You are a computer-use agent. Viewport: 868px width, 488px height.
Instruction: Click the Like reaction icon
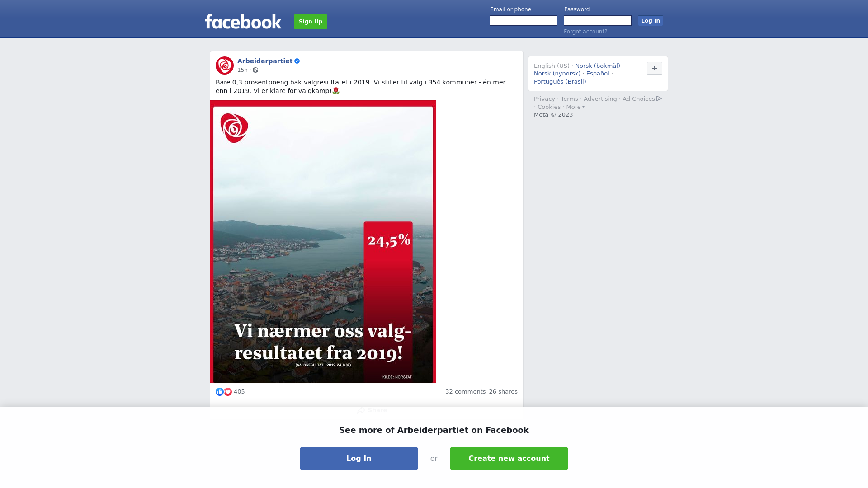[x=220, y=392]
